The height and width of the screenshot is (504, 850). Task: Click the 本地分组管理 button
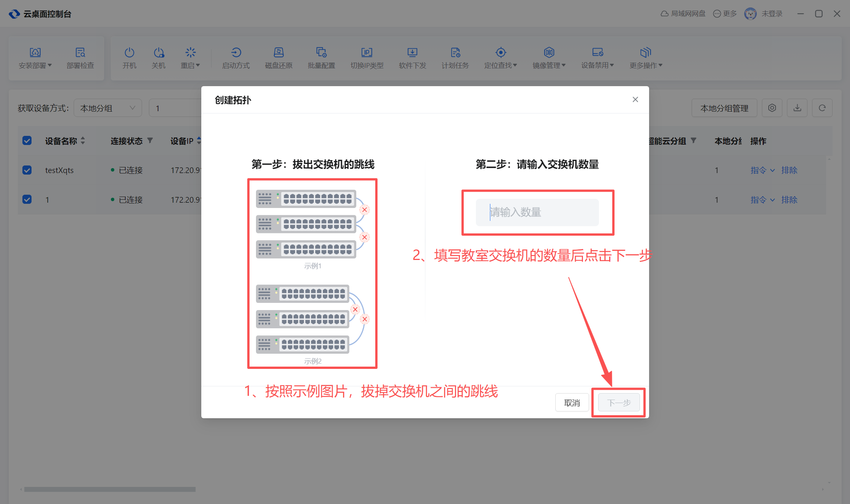[724, 108]
